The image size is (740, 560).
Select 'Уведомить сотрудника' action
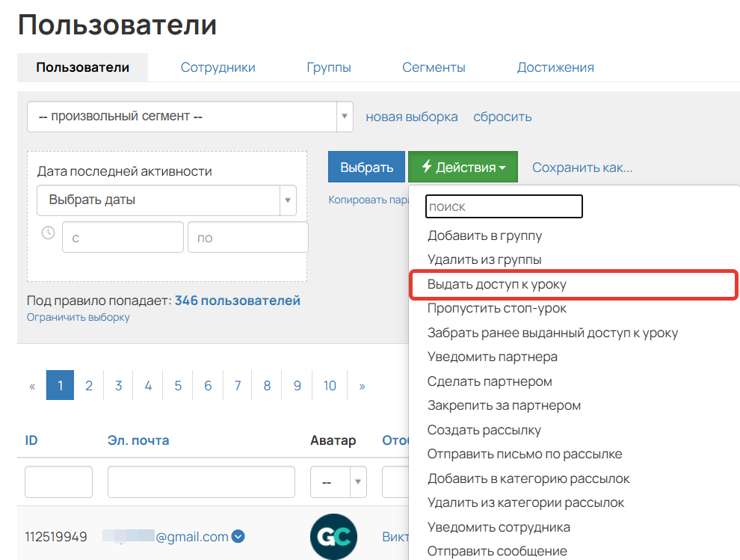pyautogui.click(x=499, y=527)
